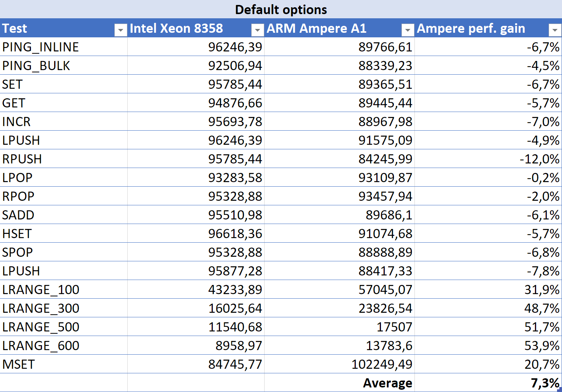Select Intel value 96618,36
562x392 pixels.
click(x=196, y=234)
